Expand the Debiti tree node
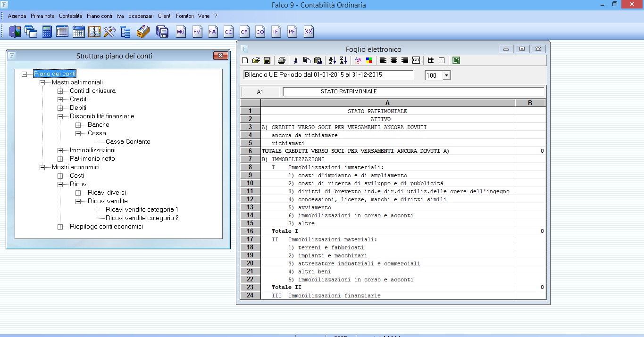This screenshot has width=644, height=337. tap(60, 108)
